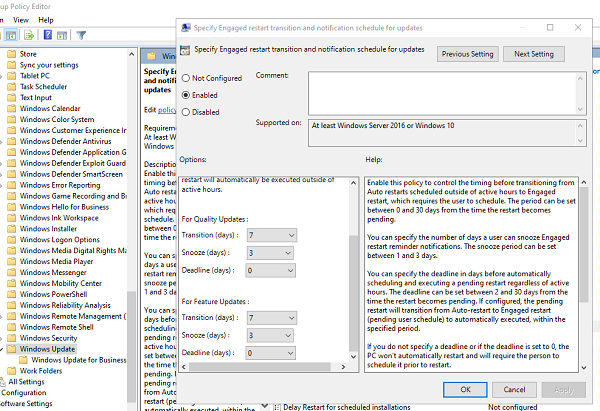Click the Help pane vertical scrollbar thumb
This screenshot has height=411, width=600.
584,245
